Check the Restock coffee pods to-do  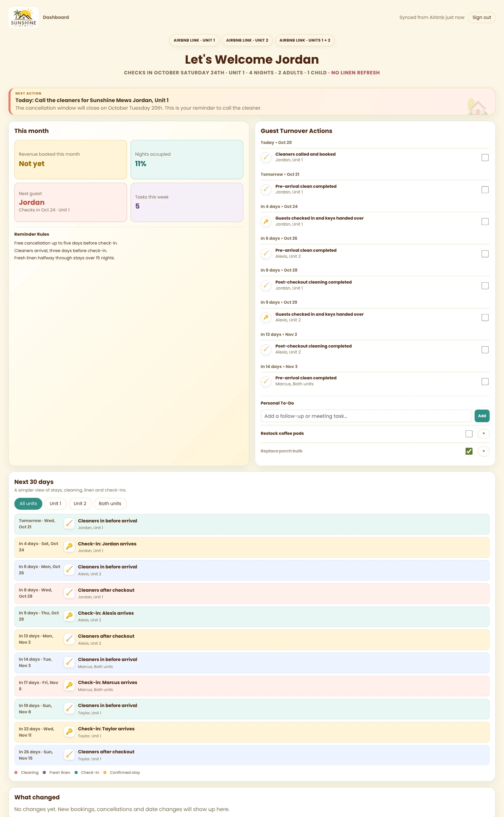pyautogui.click(x=469, y=434)
